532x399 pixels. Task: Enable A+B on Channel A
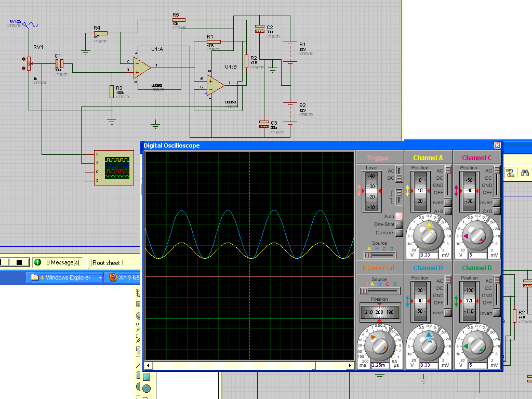coord(447,211)
